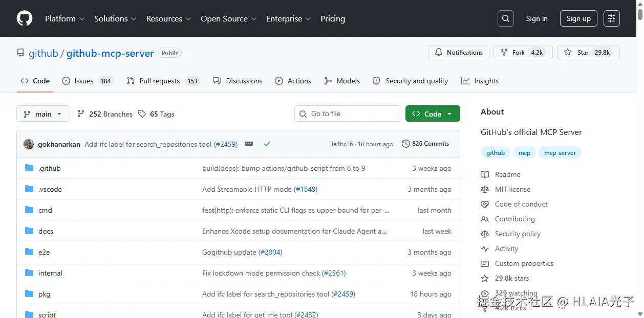The width and height of the screenshot is (644, 318).
Task: Switch to the Pull requests tab
Action: 162,81
